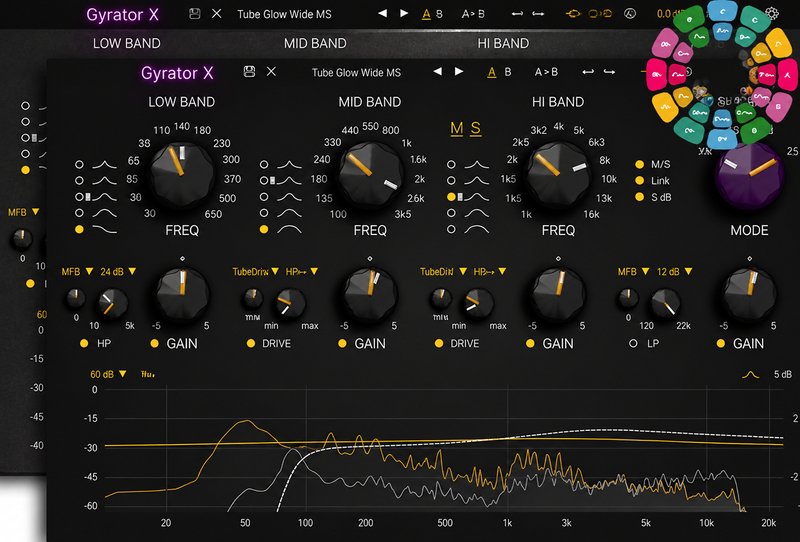Open the 60 dB analyzer range dropdown

tap(108, 374)
